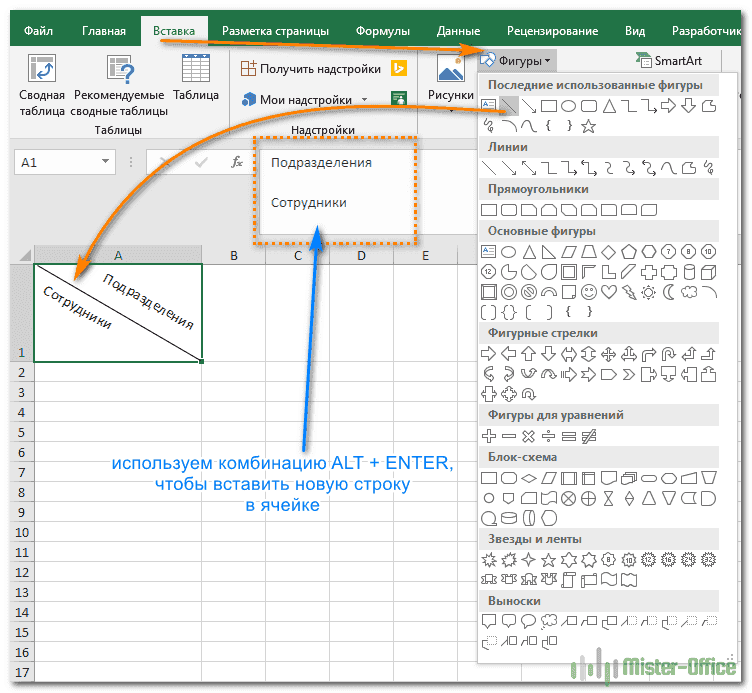752x693 pixels.
Task: Expand the Фигуры shapes dropdown
Action: click(x=517, y=62)
